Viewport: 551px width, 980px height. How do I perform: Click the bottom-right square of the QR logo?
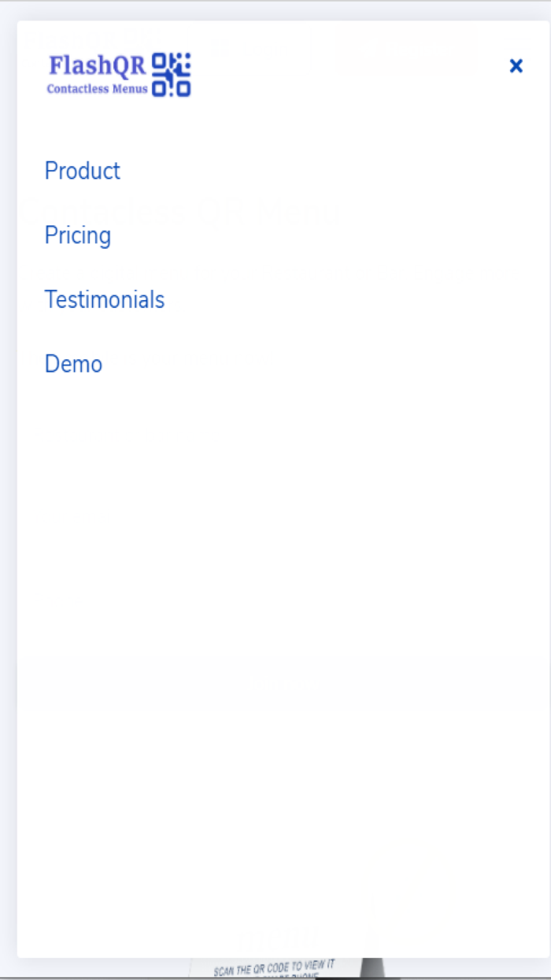[184, 89]
